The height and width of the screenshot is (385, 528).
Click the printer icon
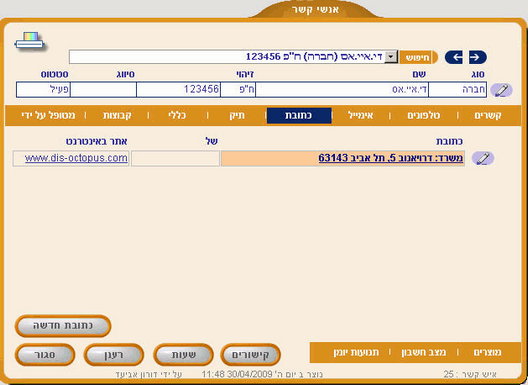pos(29,41)
